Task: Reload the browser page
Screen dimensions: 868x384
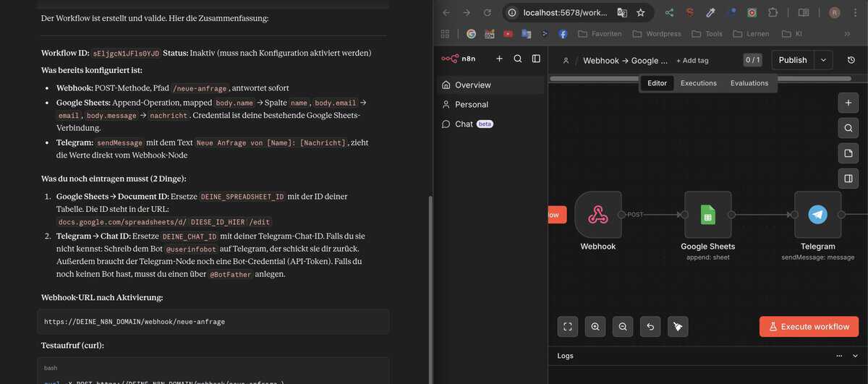Action: coord(488,12)
